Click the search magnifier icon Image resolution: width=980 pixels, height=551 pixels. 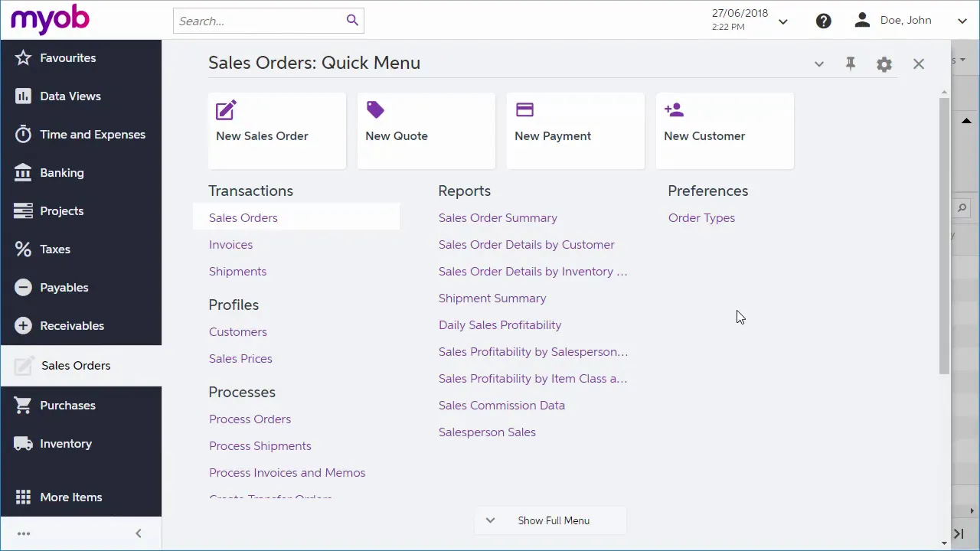pos(352,21)
